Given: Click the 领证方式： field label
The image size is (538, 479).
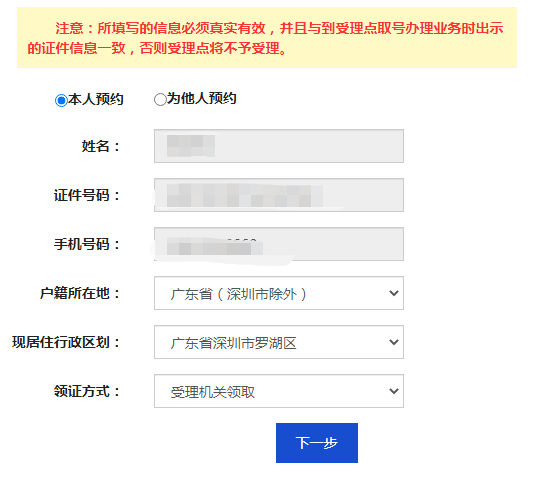Looking at the screenshot, I should click(x=87, y=392).
